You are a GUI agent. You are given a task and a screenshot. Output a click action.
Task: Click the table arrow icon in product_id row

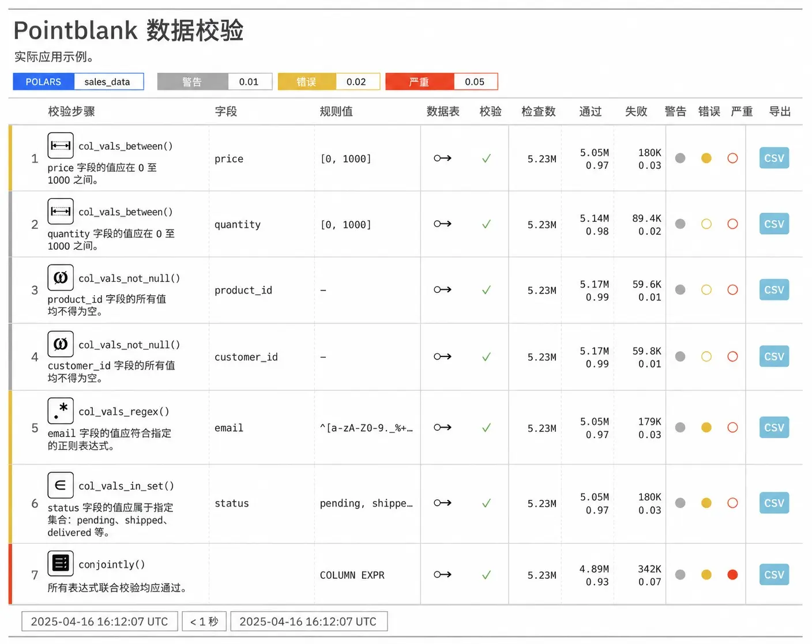pos(442,289)
